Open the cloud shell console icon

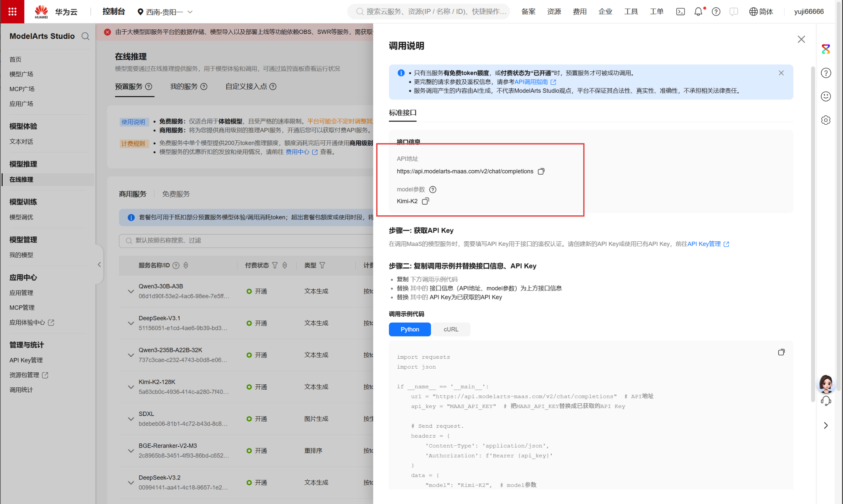(680, 11)
